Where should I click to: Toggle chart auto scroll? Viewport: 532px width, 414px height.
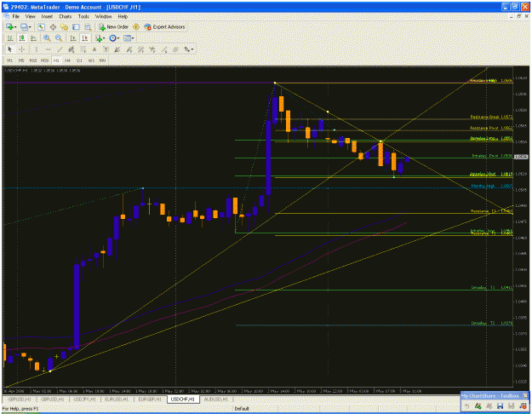pyautogui.click(x=73, y=38)
